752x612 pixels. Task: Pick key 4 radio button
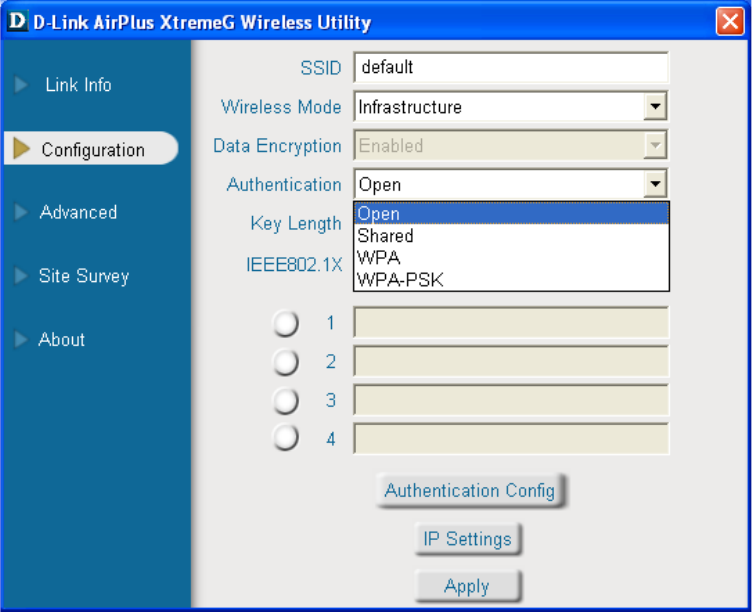point(286,437)
